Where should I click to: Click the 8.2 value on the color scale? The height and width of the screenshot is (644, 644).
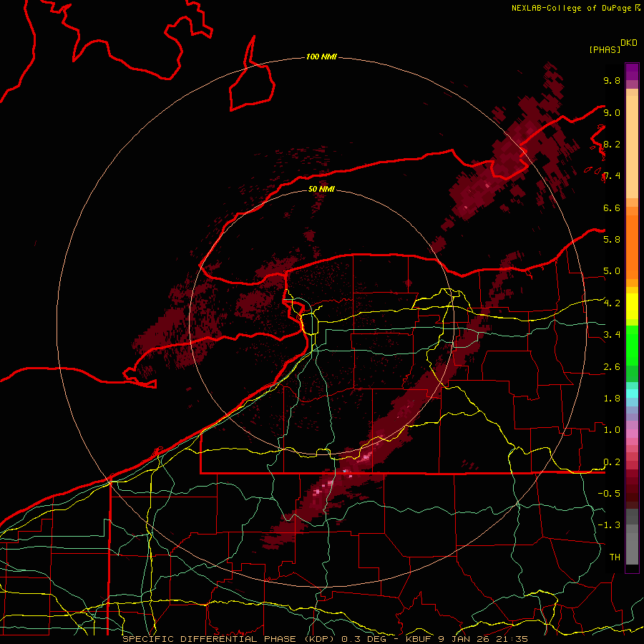pyautogui.click(x=612, y=144)
